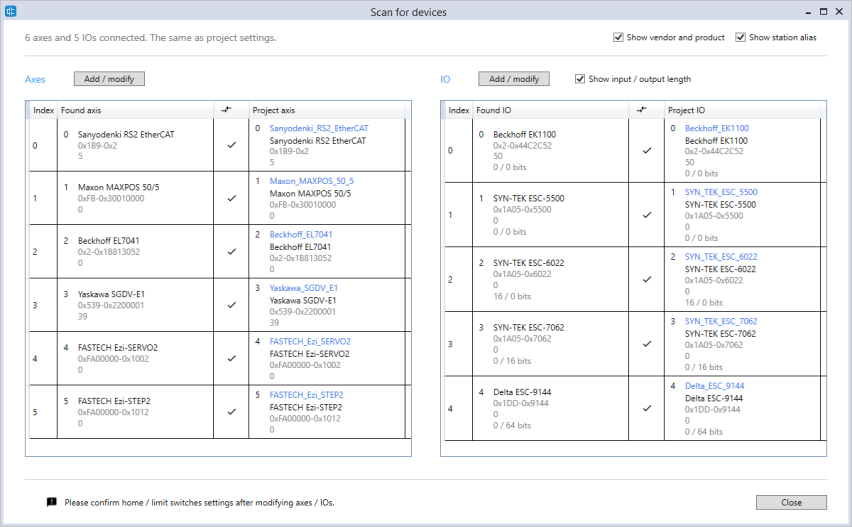Click found IO '16 / 0 bits' for ESC-6022
This screenshot has width=852, height=527.
(512, 296)
